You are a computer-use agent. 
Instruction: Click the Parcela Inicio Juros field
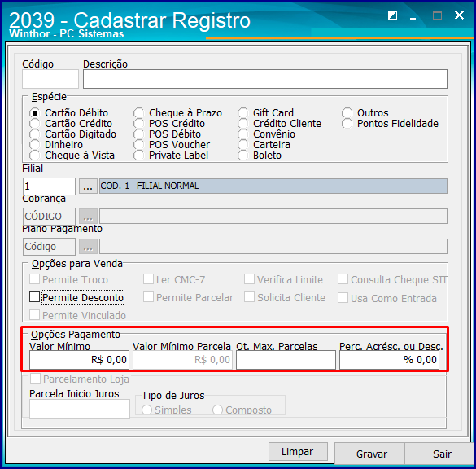pyautogui.click(x=80, y=409)
